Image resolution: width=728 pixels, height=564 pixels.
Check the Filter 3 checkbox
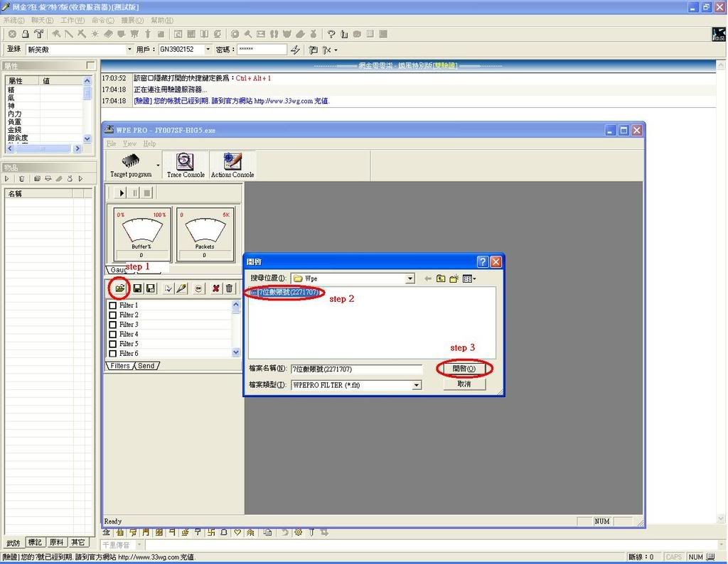tap(112, 325)
